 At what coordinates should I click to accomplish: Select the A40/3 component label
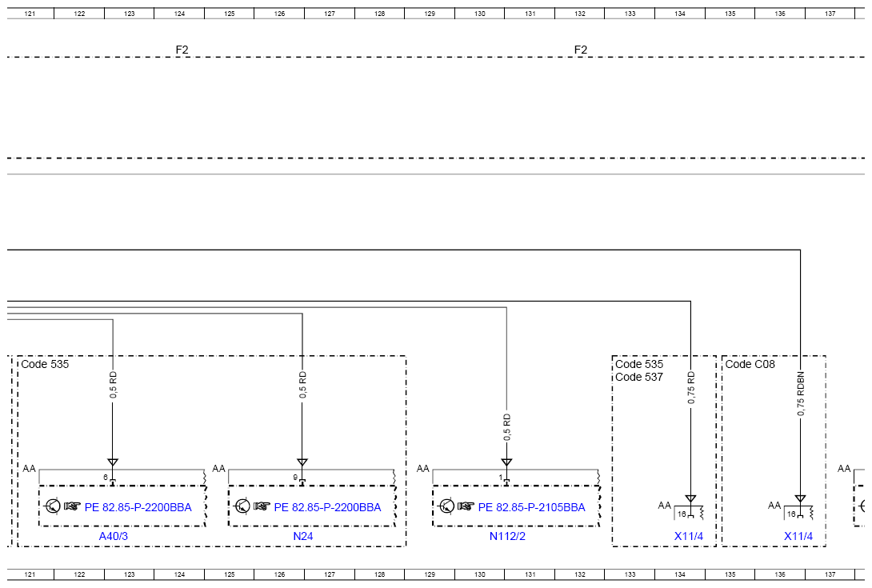(x=113, y=536)
